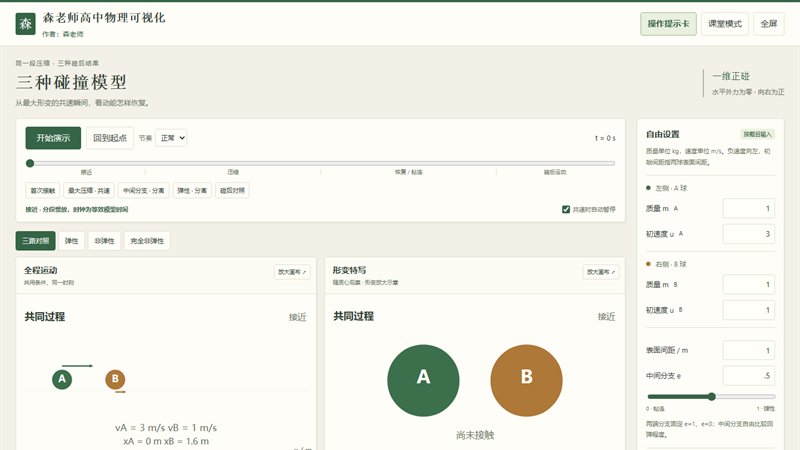
Task: Click the t = 0 s time readout
Action: 605,138
